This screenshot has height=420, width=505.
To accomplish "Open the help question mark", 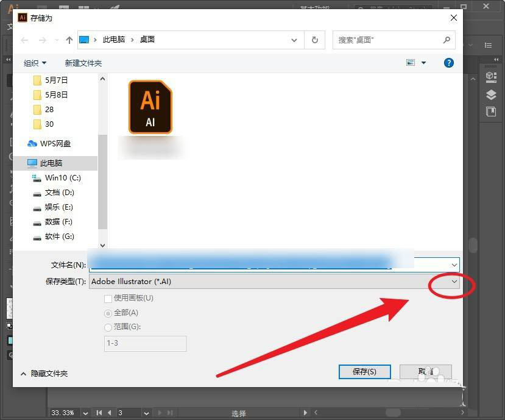I will pos(448,63).
